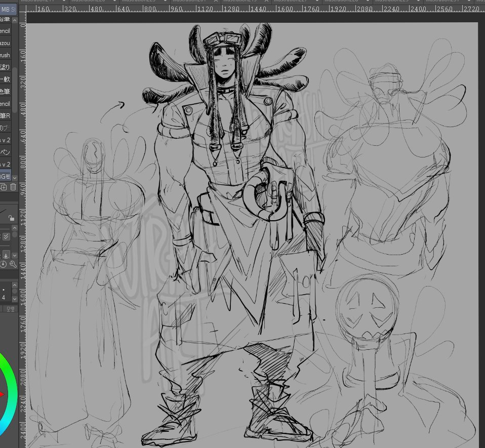Click the down-arrow save icon in tool property
The image size is (485, 448).
pos(7,255)
